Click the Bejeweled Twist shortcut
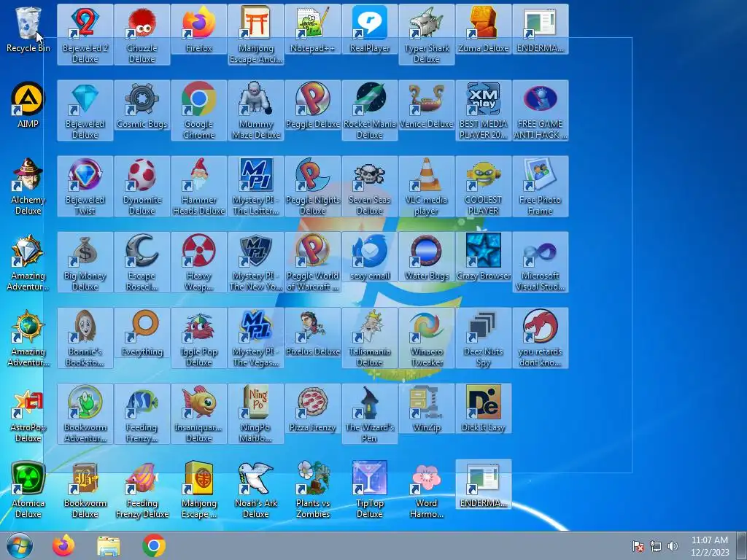 tap(85, 186)
